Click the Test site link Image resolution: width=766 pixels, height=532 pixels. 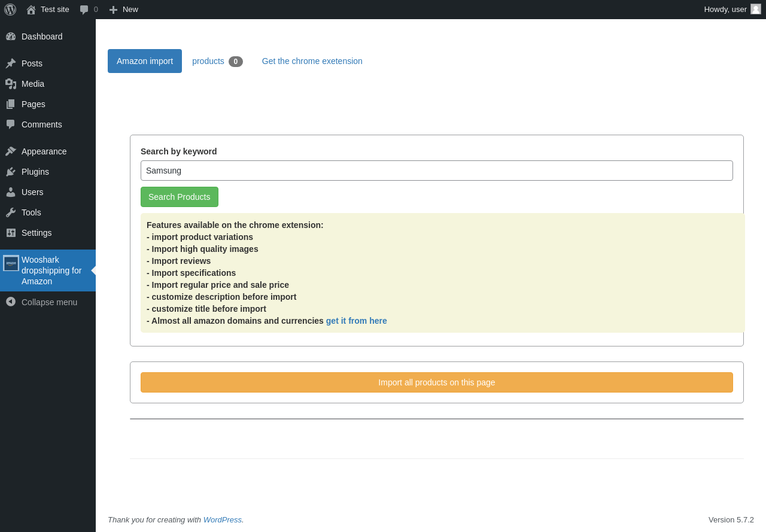[x=48, y=10]
